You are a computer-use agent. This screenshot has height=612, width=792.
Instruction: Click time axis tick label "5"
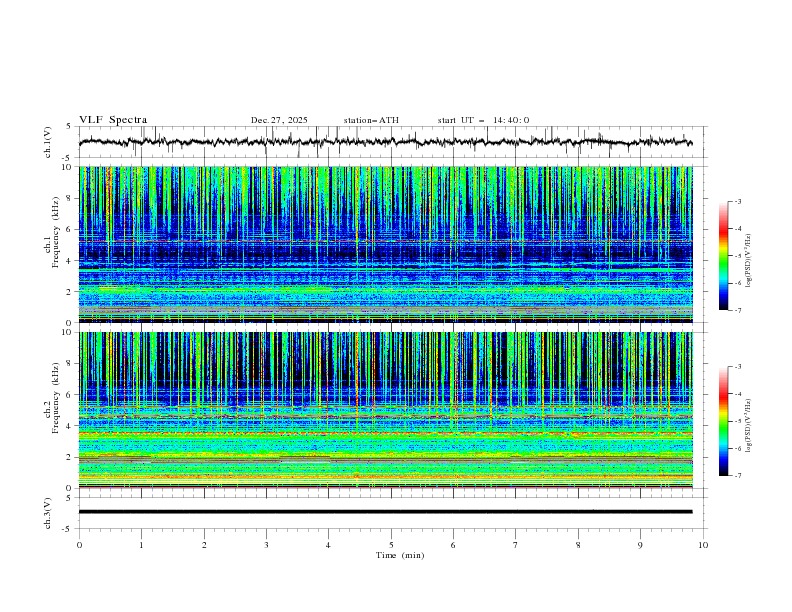pos(391,545)
